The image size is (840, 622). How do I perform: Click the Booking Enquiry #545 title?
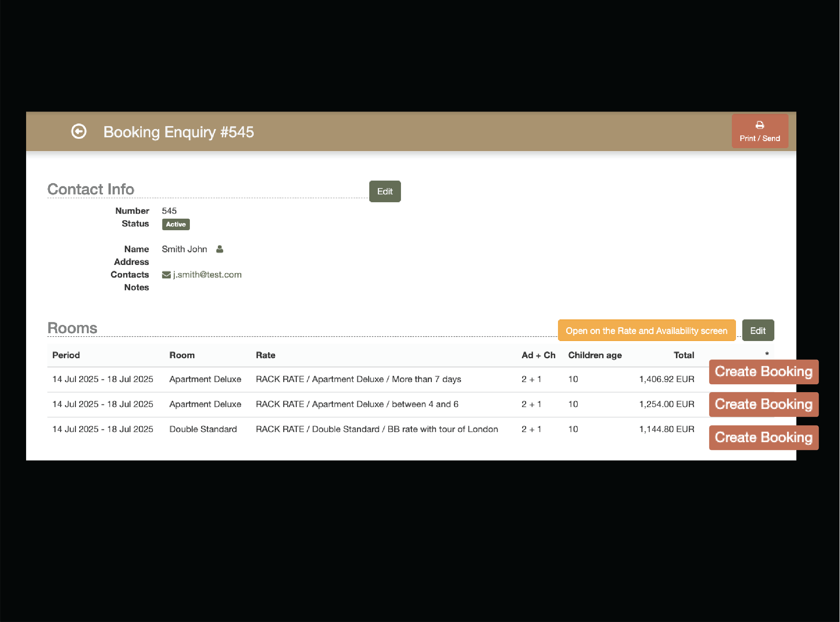pyautogui.click(x=178, y=132)
